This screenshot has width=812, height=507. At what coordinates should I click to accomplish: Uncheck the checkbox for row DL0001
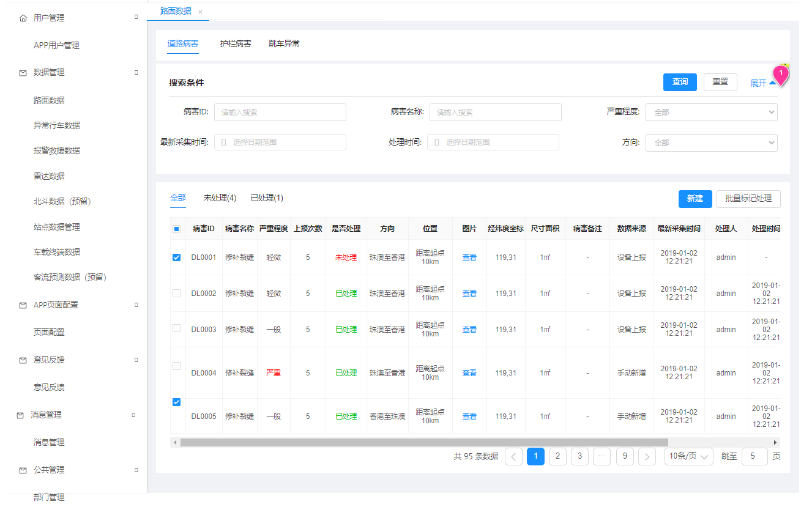[176, 257]
